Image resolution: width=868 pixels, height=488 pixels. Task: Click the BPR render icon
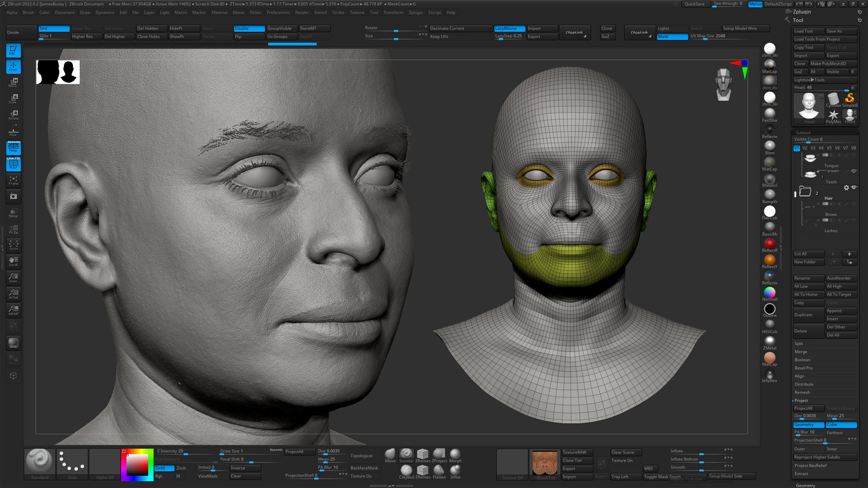(x=13, y=343)
